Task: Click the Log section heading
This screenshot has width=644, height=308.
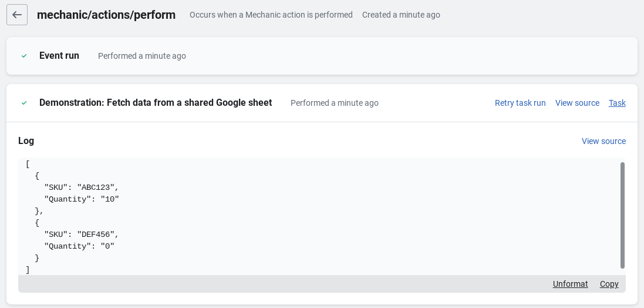Action: 26,141
